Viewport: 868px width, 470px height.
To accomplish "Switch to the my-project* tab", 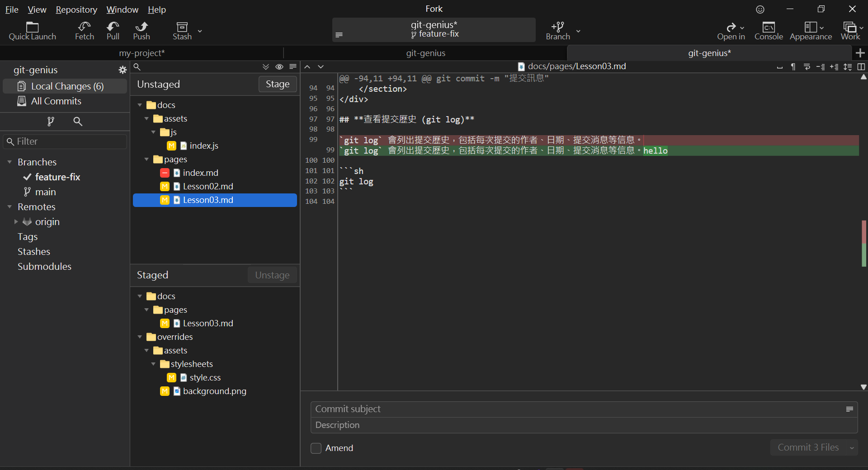I will pyautogui.click(x=142, y=53).
